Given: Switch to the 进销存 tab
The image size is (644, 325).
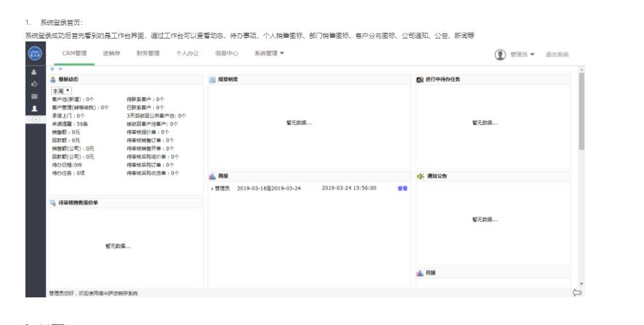Looking at the screenshot, I should click(x=111, y=53).
